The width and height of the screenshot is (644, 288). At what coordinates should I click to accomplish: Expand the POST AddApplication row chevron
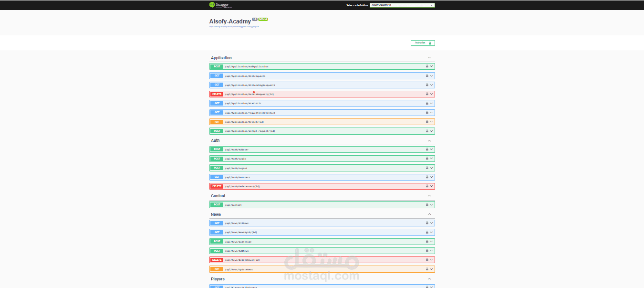(x=432, y=66)
